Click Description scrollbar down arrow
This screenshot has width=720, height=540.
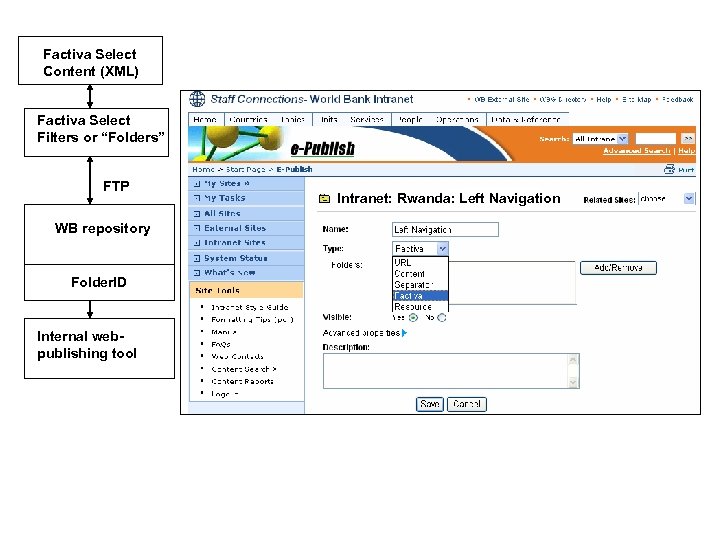(x=573, y=382)
